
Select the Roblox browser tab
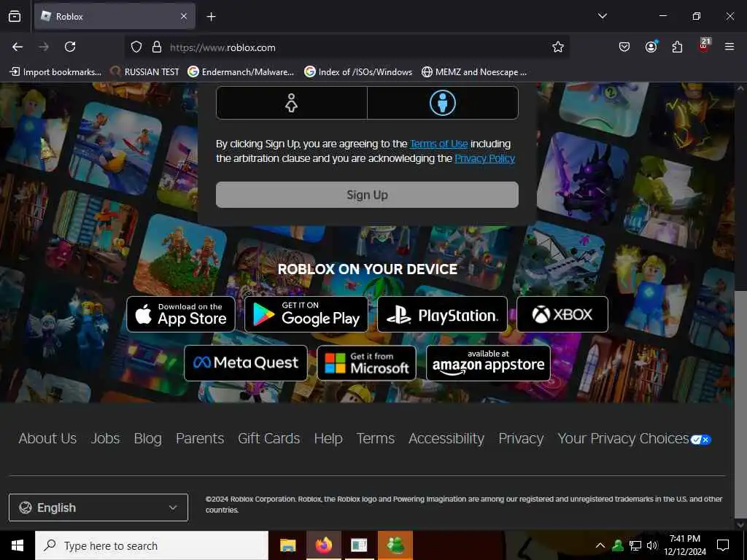pyautogui.click(x=115, y=16)
